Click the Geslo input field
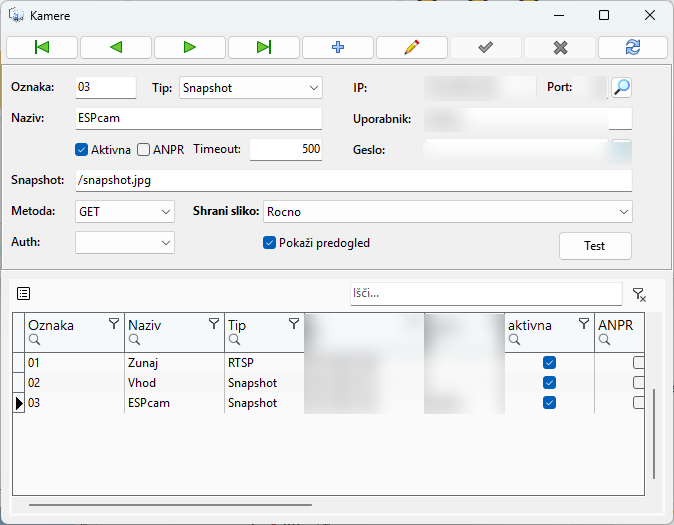Image resolution: width=674 pixels, height=525 pixels. pos(516,150)
